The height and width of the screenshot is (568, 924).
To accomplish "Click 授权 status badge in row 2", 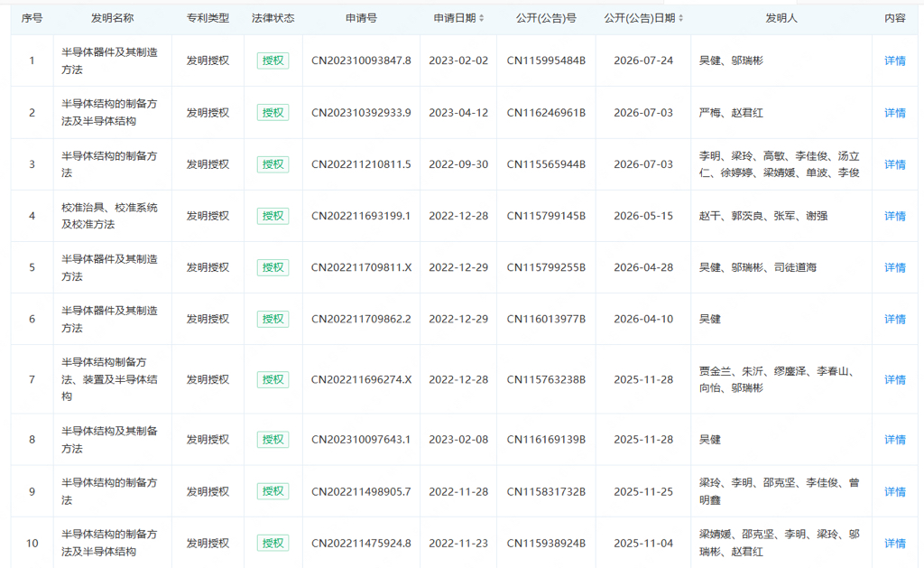I will point(273,113).
